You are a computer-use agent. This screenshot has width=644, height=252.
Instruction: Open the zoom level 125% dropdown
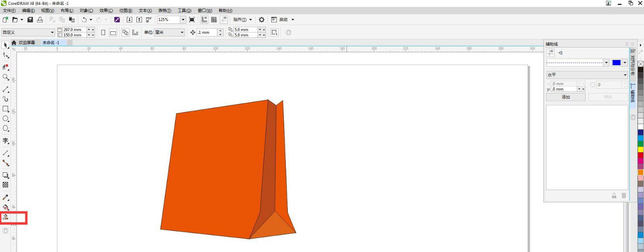point(183,20)
